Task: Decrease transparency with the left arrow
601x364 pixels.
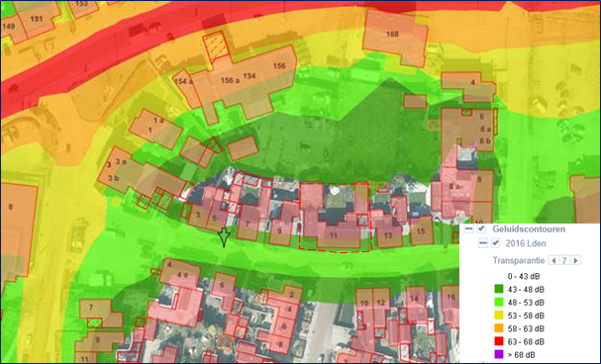Action: pyautogui.click(x=553, y=261)
